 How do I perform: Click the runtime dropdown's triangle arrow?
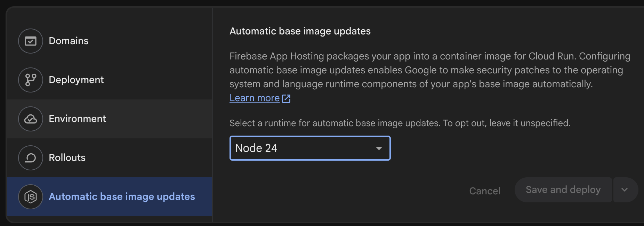coord(379,148)
